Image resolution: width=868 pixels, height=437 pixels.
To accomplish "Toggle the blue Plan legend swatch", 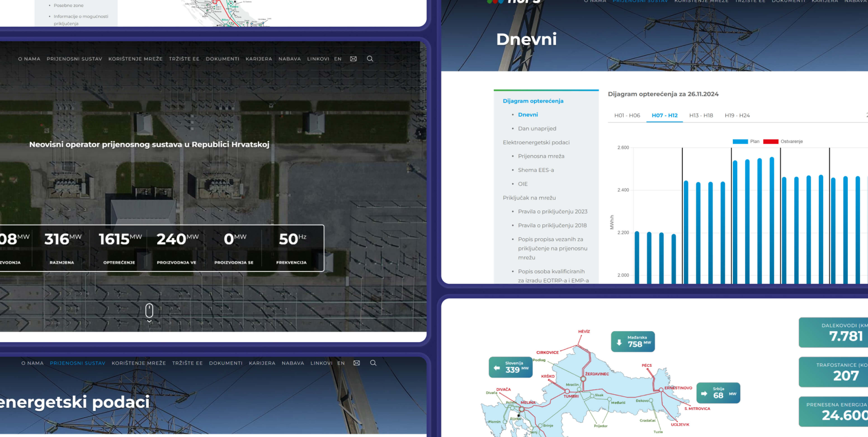I will (740, 141).
